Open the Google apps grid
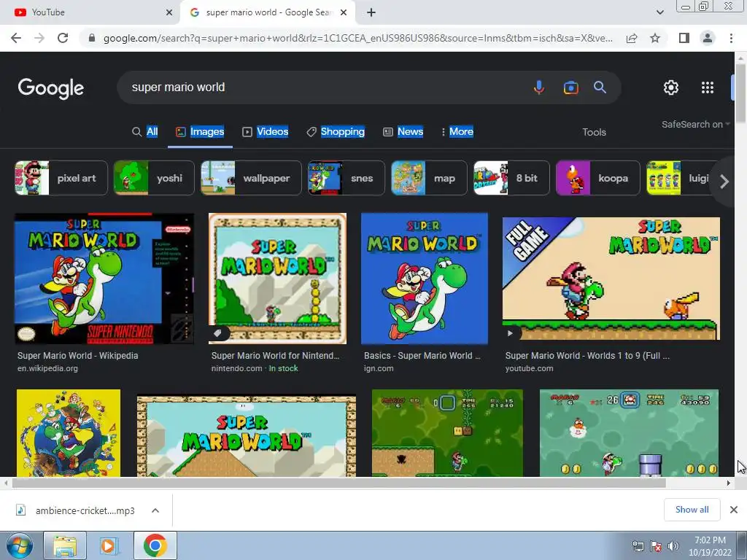The width and height of the screenshot is (747, 560). [x=708, y=87]
